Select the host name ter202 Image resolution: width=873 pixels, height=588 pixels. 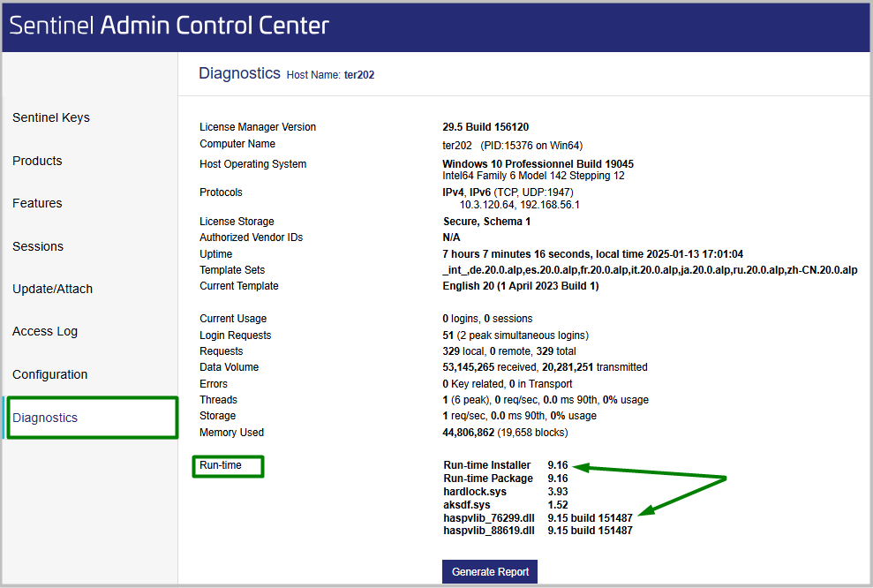359,75
